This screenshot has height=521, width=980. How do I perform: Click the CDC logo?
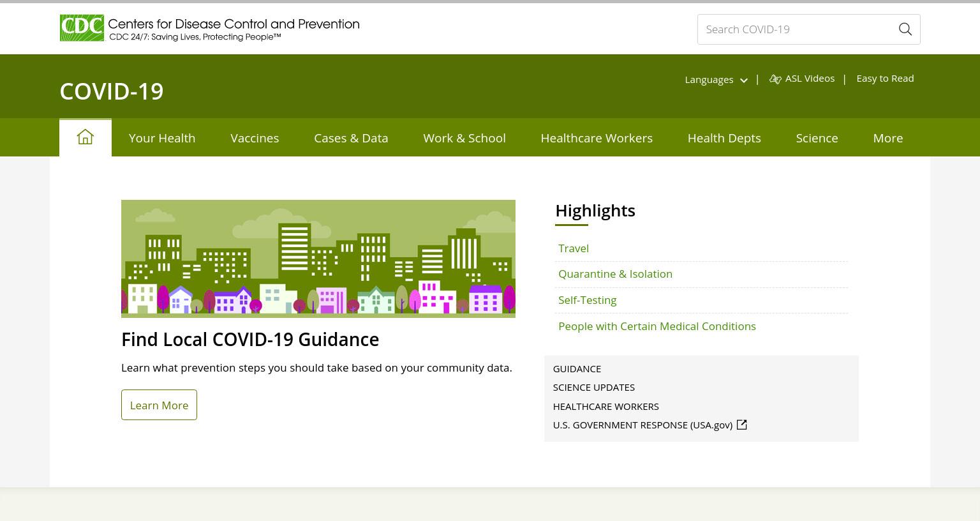(x=82, y=28)
